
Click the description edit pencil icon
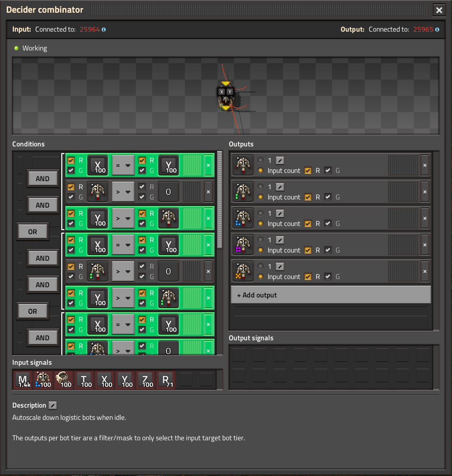pyautogui.click(x=53, y=405)
